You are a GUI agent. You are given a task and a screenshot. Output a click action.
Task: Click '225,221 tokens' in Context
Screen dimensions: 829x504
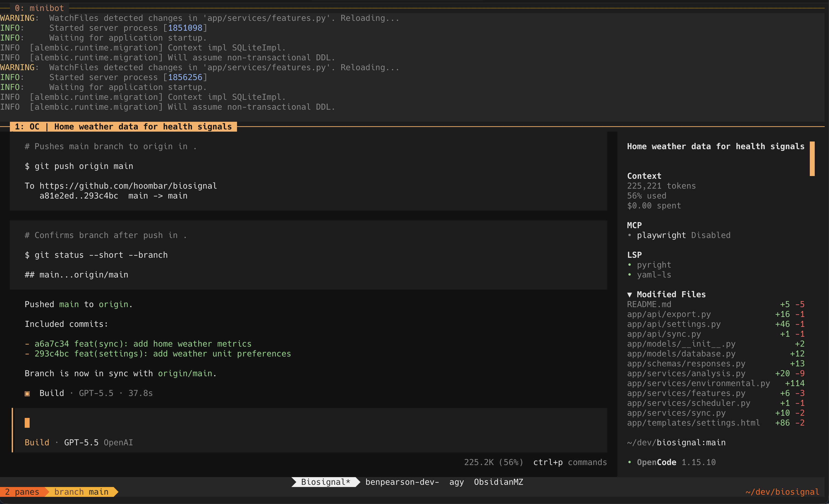[661, 186]
